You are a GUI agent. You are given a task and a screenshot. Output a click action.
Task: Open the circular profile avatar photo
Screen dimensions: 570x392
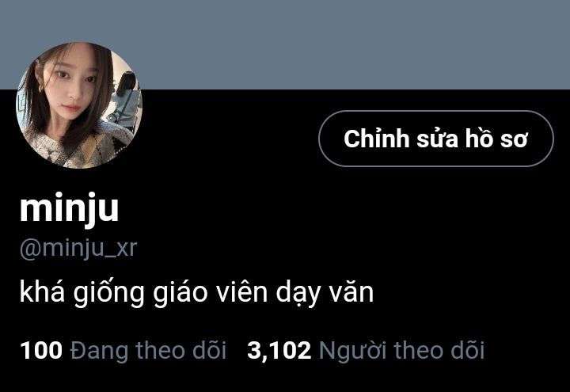(x=79, y=105)
